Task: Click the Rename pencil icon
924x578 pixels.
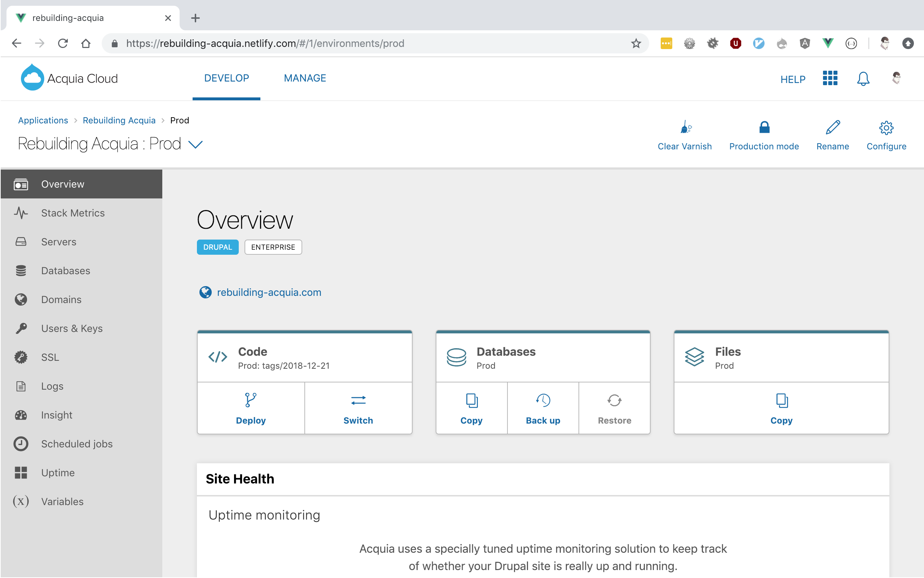Action: click(832, 127)
